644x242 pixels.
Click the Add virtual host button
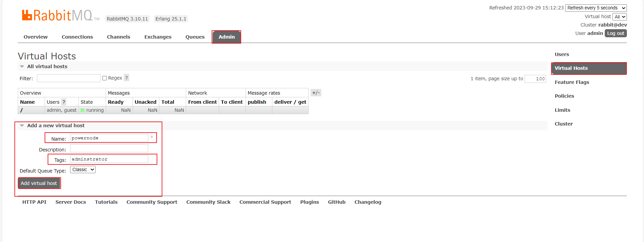39,183
